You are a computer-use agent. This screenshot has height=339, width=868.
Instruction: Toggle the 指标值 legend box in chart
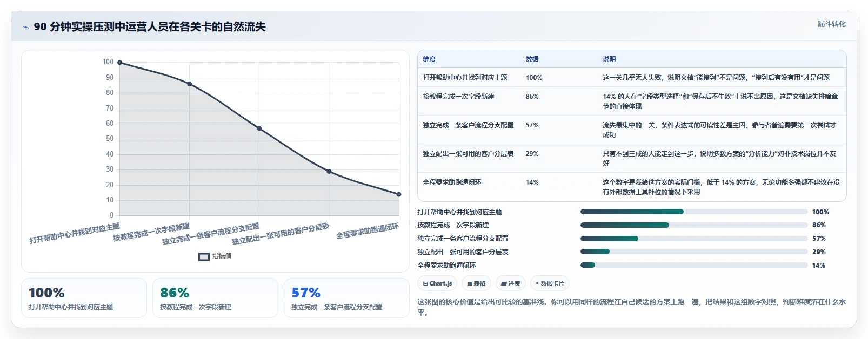coord(204,256)
